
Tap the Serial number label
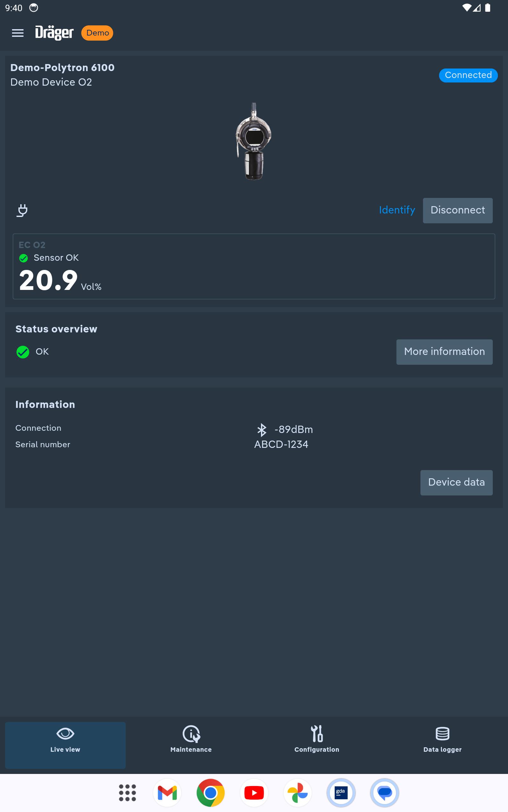coord(43,445)
